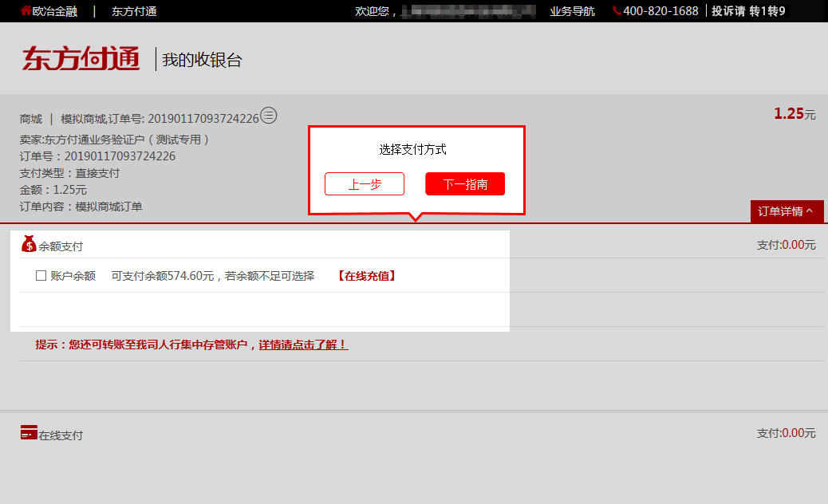Click the blurred username in the top bar
Screen dimensions: 828x504
tap(468, 11)
